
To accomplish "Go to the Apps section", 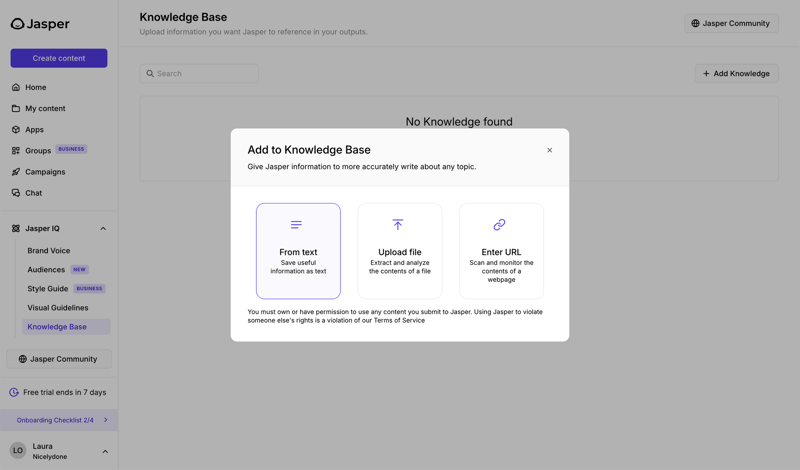I will point(34,130).
